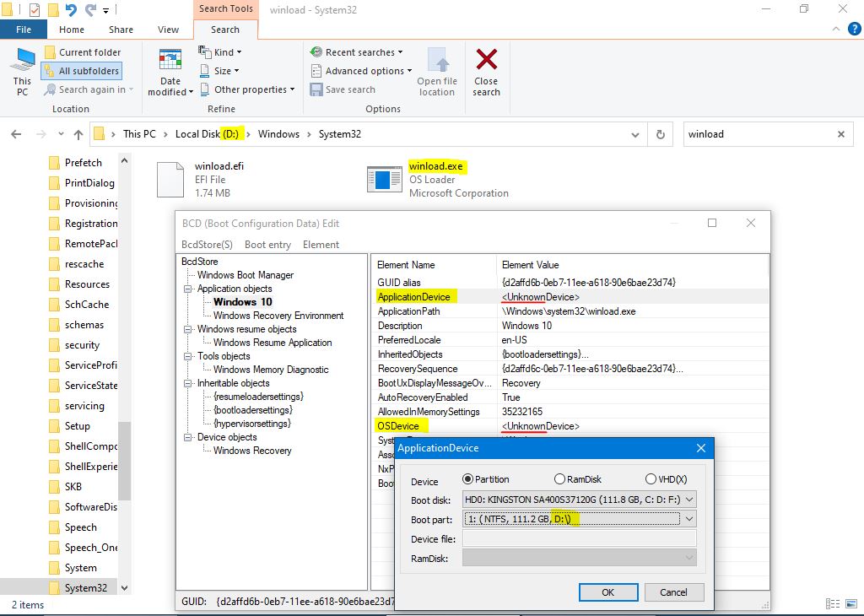Open the winload.exe file icon
864x616 pixels.
[x=384, y=180]
